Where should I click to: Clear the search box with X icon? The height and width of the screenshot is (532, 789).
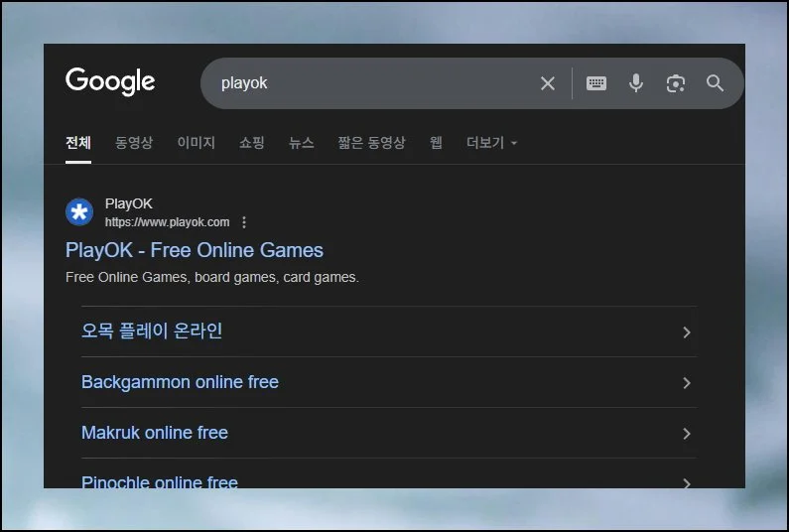(x=547, y=83)
